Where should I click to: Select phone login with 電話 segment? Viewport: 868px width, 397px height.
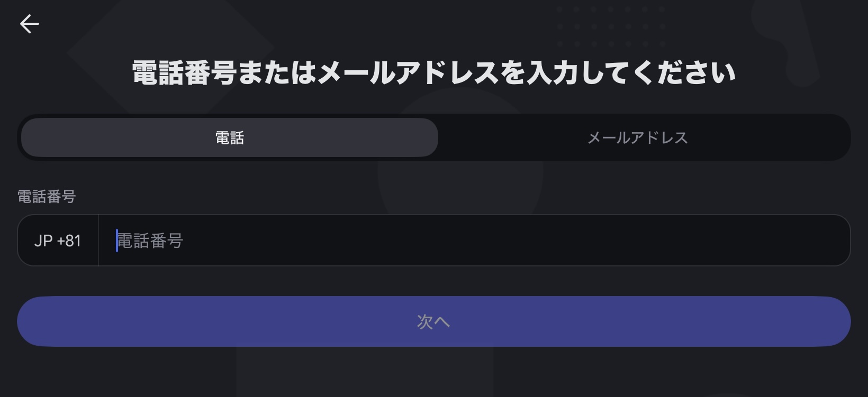click(x=230, y=138)
